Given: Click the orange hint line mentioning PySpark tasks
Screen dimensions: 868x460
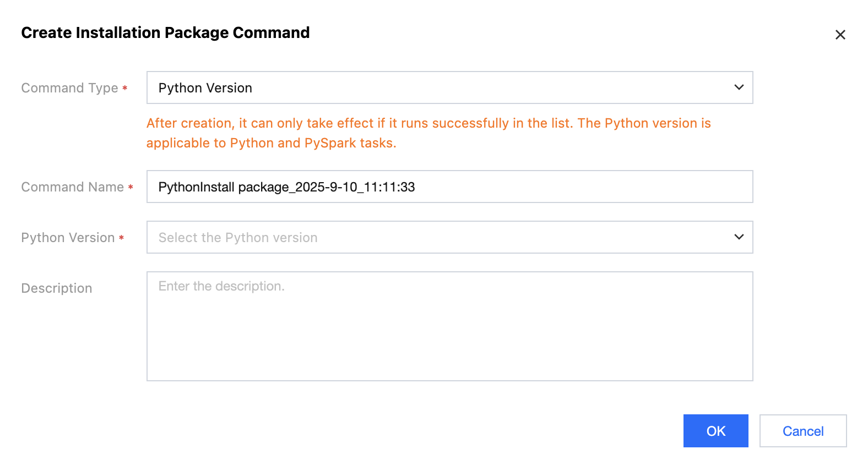Looking at the screenshot, I should click(271, 143).
